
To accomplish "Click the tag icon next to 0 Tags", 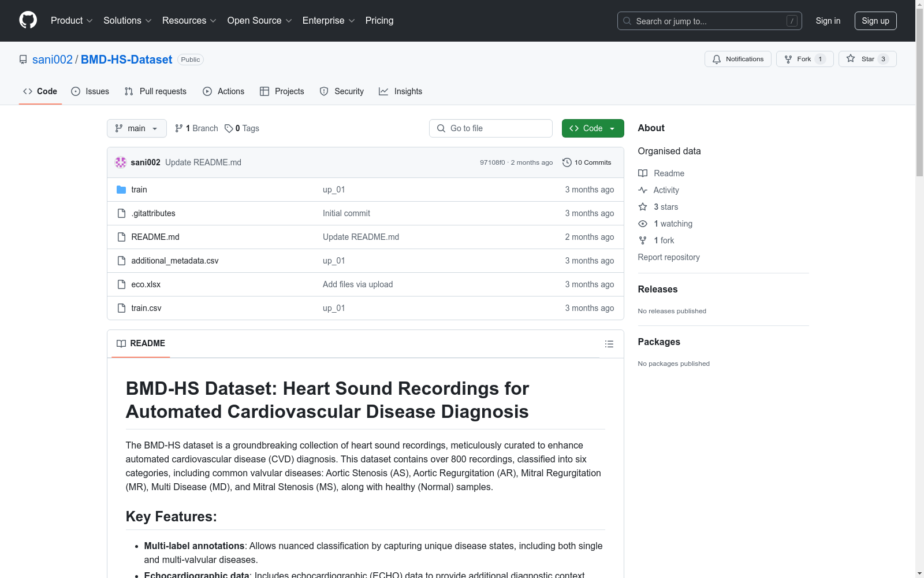I will [229, 128].
